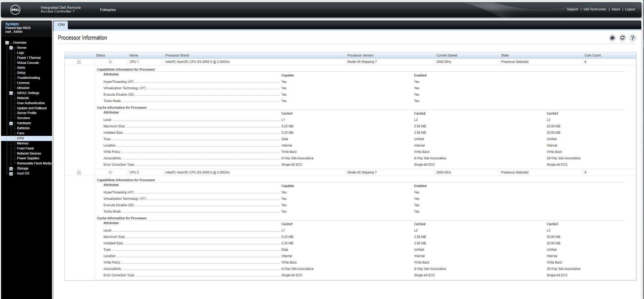The image size is (644, 299).
Task: Expand the CPU 2 processor row
Action: point(79,172)
